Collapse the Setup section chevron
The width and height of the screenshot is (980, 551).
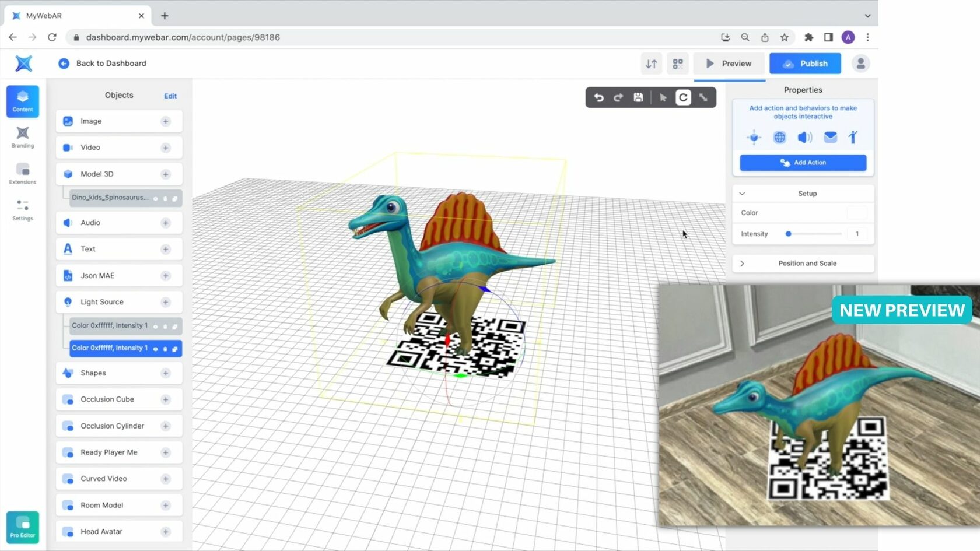742,194
